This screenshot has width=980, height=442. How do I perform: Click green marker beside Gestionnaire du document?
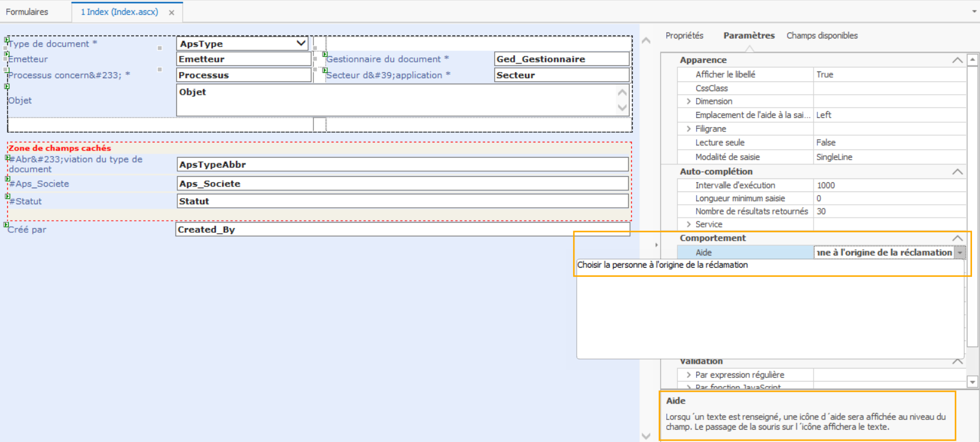click(325, 54)
